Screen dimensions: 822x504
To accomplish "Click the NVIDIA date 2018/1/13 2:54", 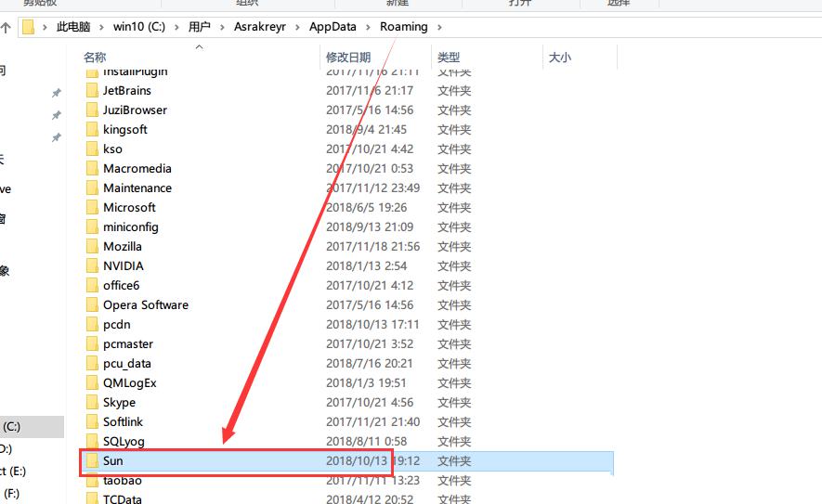I will (x=367, y=265).
